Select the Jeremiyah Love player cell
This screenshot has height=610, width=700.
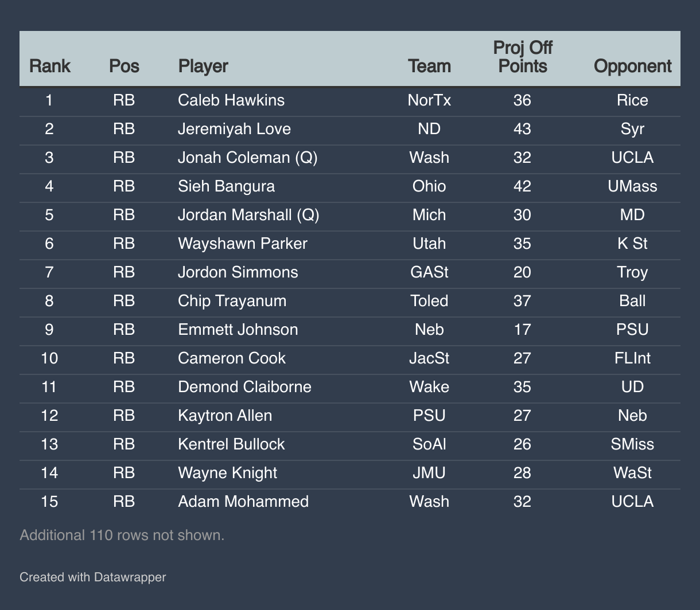(x=234, y=129)
